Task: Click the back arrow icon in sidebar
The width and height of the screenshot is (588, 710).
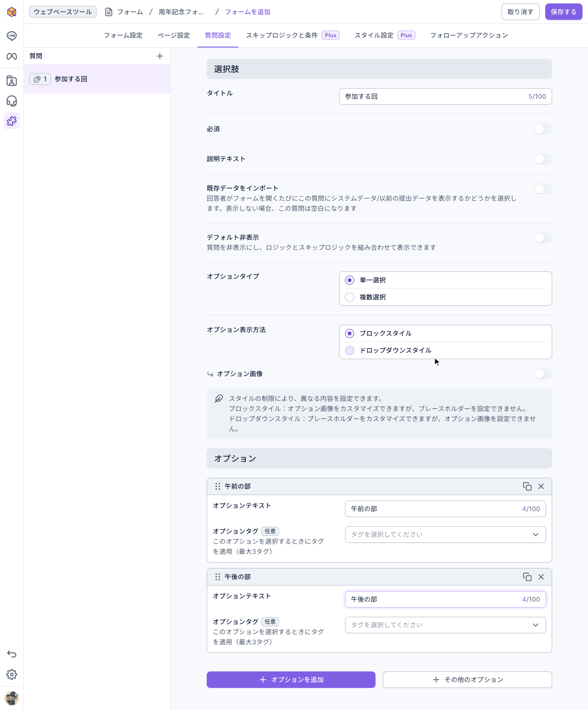Action: pos(11,654)
